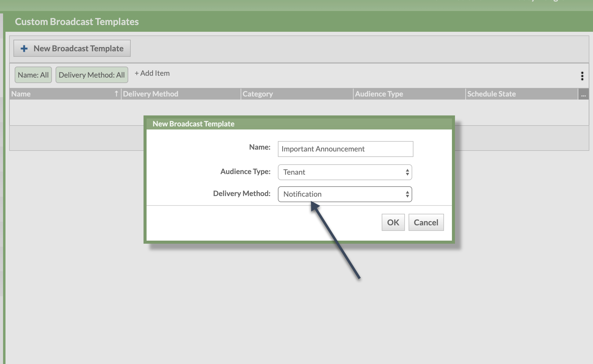The image size is (593, 364).
Task: Click the column chooser ellipsis icon
Action: pyautogui.click(x=583, y=94)
